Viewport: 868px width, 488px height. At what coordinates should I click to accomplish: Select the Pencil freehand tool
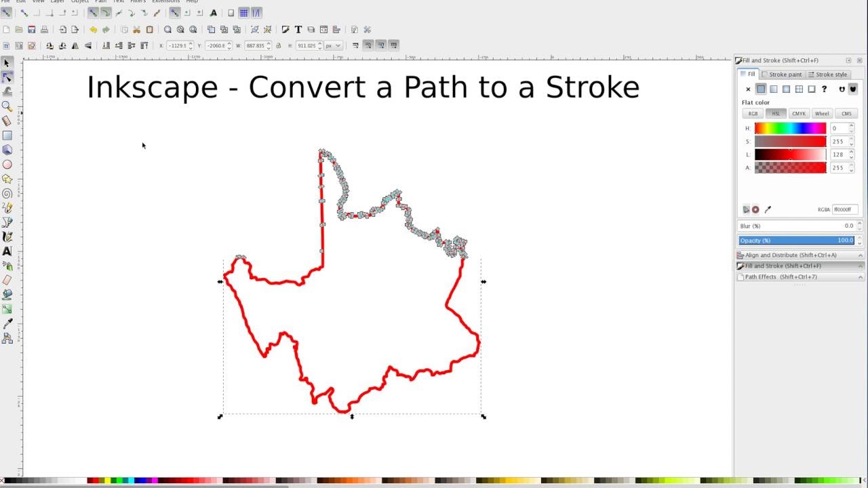(x=7, y=208)
